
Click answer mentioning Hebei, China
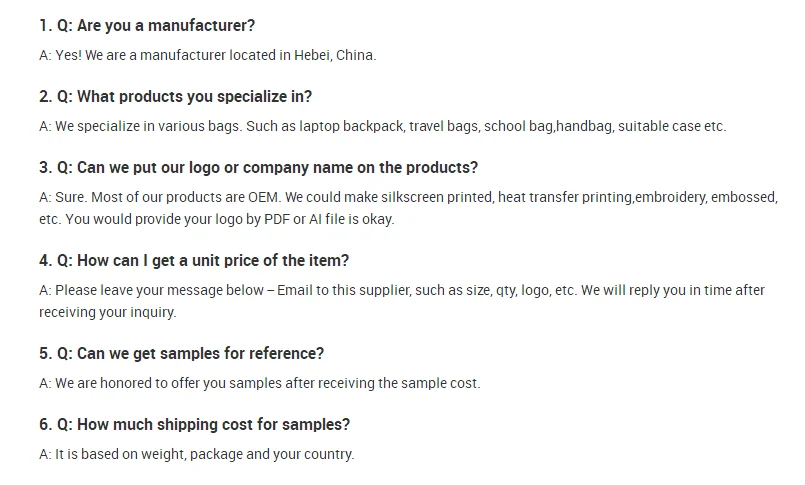click(x=208, y=55)
